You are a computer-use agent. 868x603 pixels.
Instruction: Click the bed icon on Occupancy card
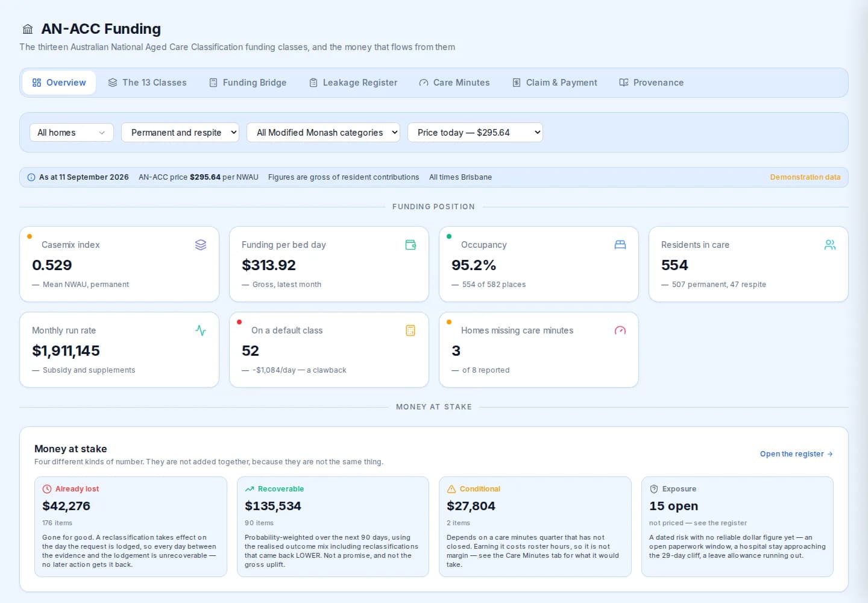point(620,245)
